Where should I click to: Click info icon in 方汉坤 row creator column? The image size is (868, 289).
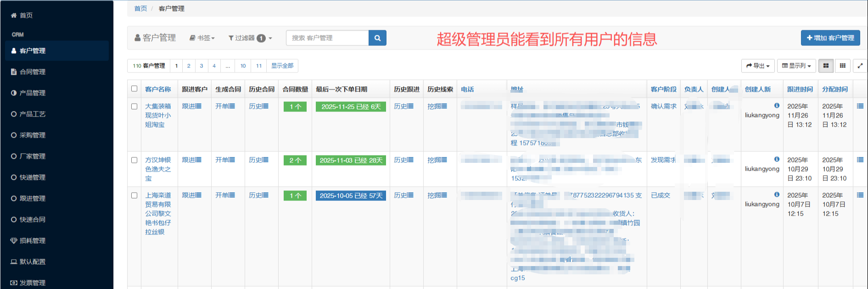tap(777, 159)
